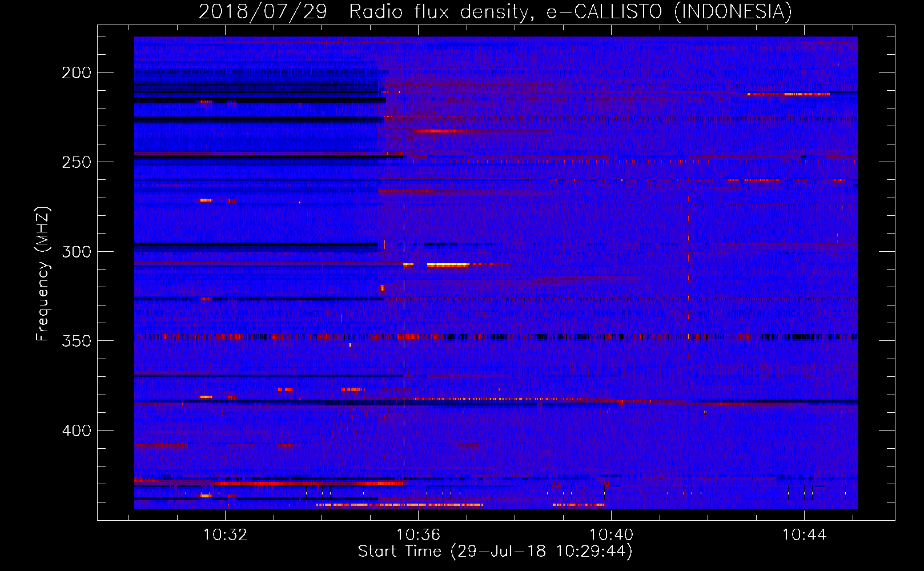Select the 350 frequency tick label

[x=77, y=341]
